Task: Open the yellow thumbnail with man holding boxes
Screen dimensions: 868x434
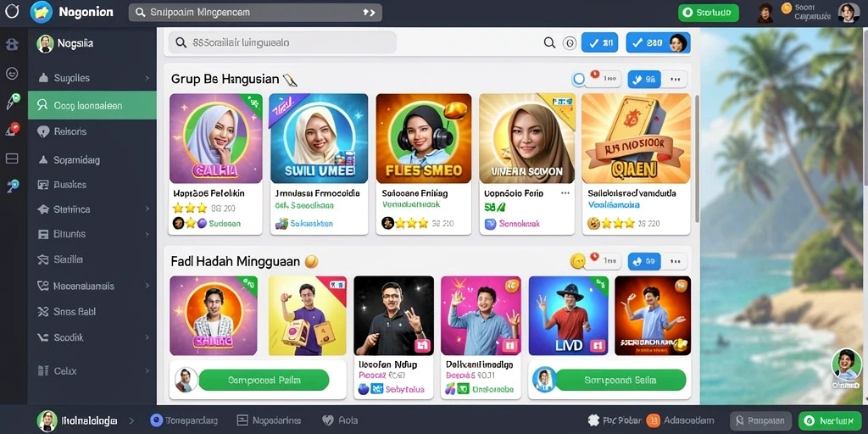Action: [307, 315]
